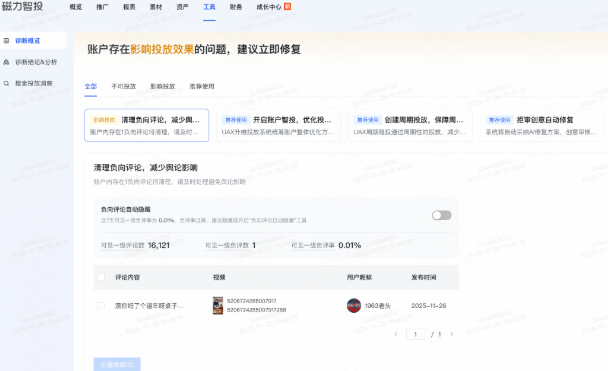The width and height of the screenshot is (608, 371).
Task: Click the 1963老头 user avatar
Action: click(354, 305)
